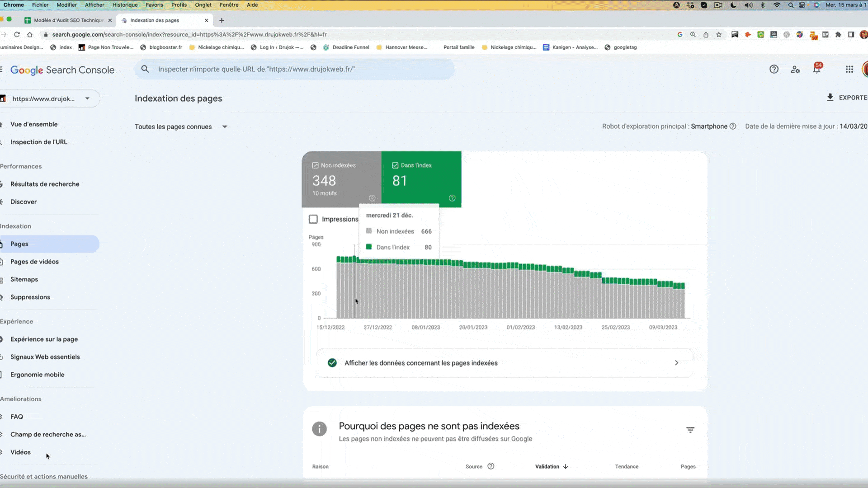
Task: Sort by the Validation column arrow
Action: 566,466
